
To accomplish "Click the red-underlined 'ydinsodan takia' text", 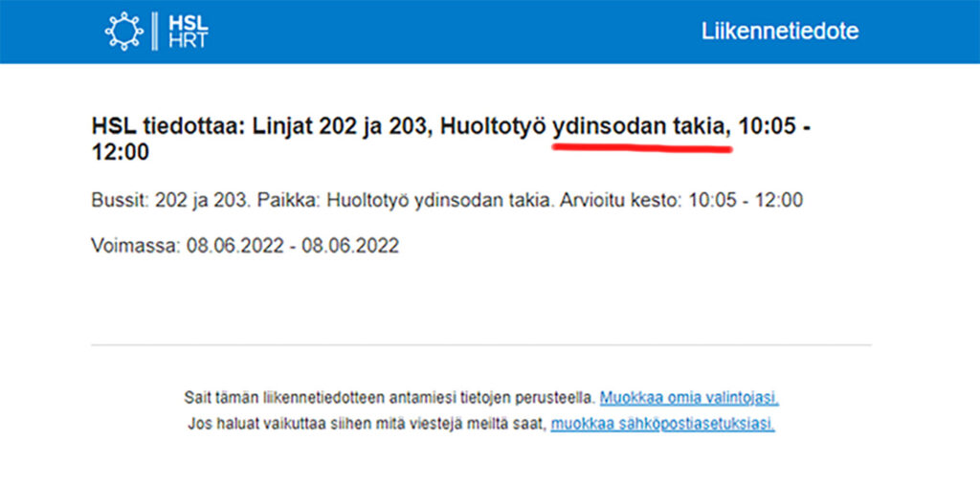I will tap(641, 126).
